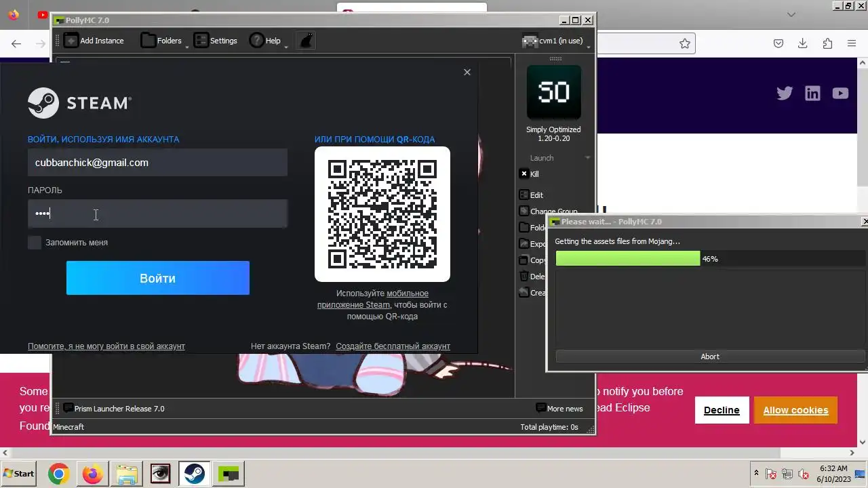Click the Steam account name field
Image resolution: width=868 pixels, height=488 pixels.
pyautogui.click(x=157, y=163)
